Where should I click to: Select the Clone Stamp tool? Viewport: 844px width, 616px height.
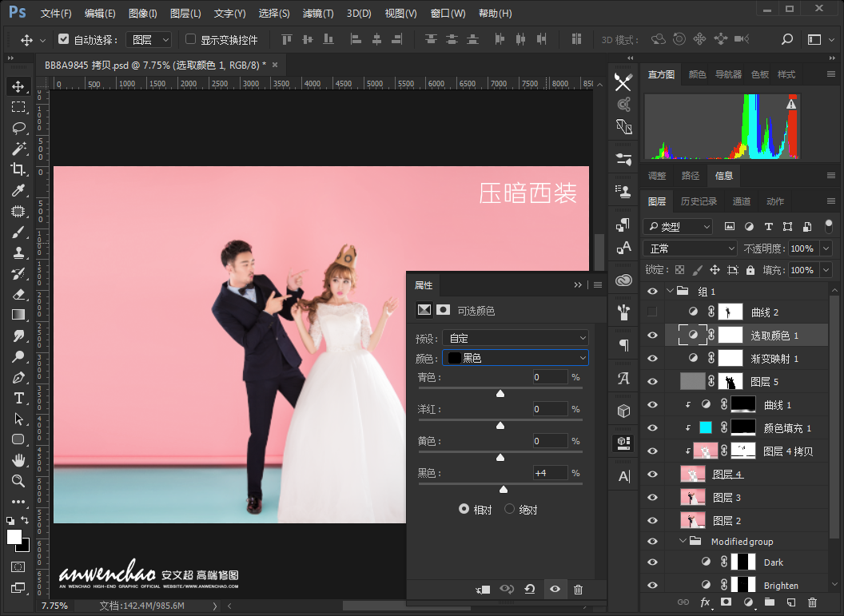[18, 252]
